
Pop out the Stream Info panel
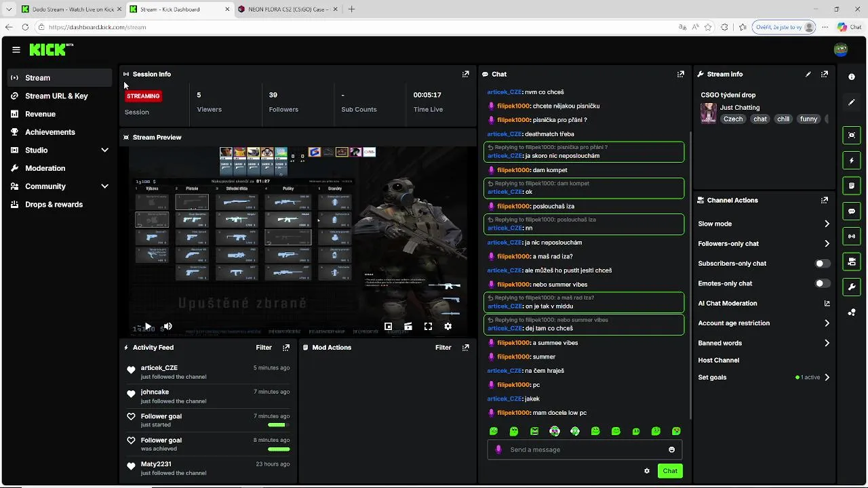825,74
